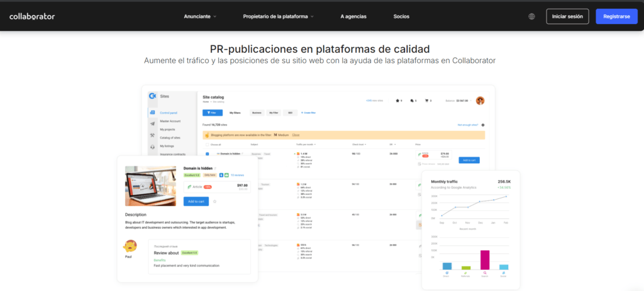Select My projects in the dashboard sidebar
The image size is (644, 291).
point(167,129)
